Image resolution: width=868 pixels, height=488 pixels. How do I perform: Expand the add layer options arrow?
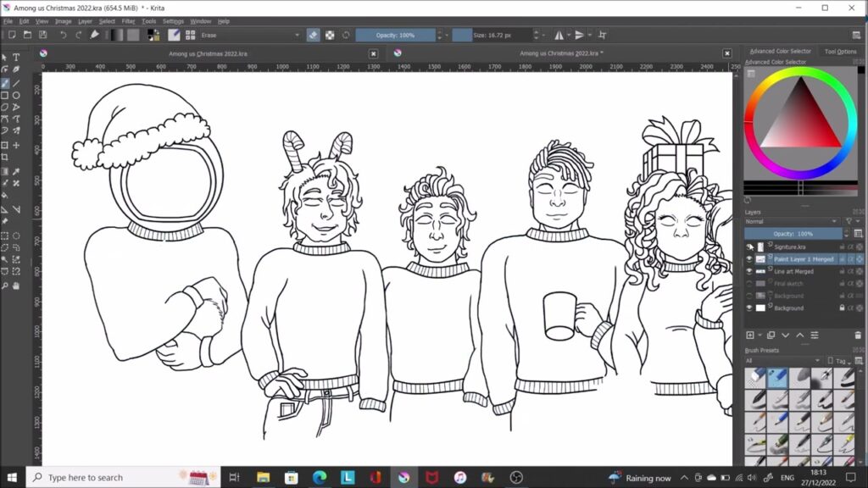(x=759, y=335)
